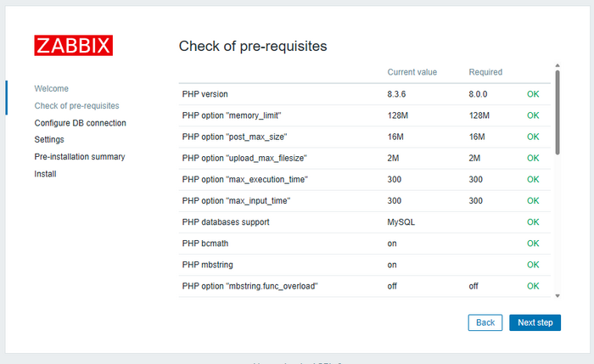Click the PHP bcmath row label
This screenshot has width=594, height=364.
(x=205, y=244)
